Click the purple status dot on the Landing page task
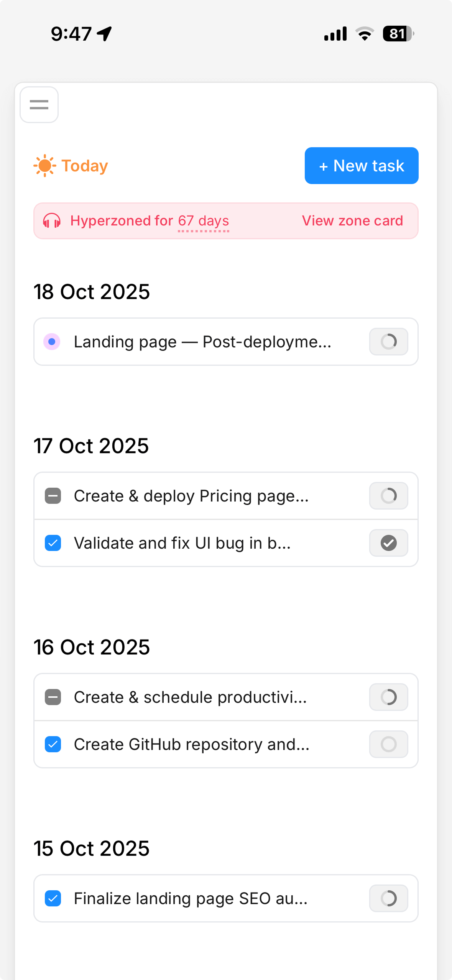The width and height of the screenshot is (452, 980). pyautogui.click(x=53, y=342)
